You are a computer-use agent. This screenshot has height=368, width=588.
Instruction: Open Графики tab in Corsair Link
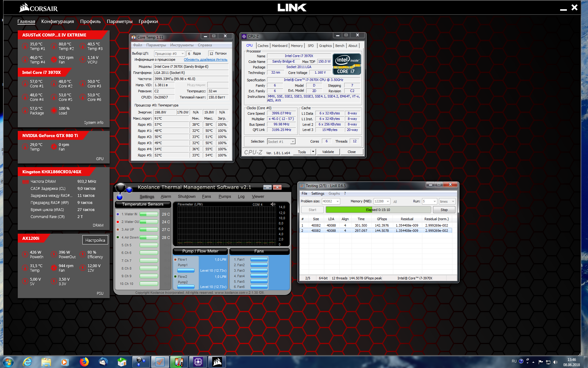pyautogui.click(x=148, y=21)
